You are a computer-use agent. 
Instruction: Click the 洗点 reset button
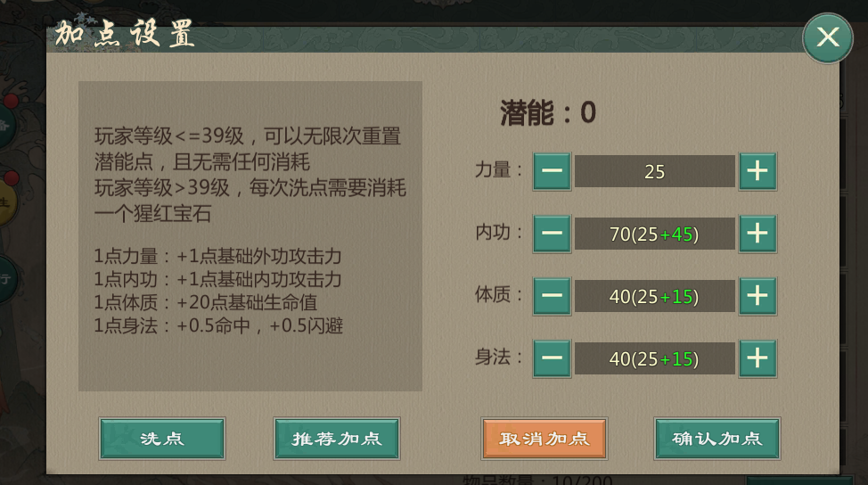[162, 439]
